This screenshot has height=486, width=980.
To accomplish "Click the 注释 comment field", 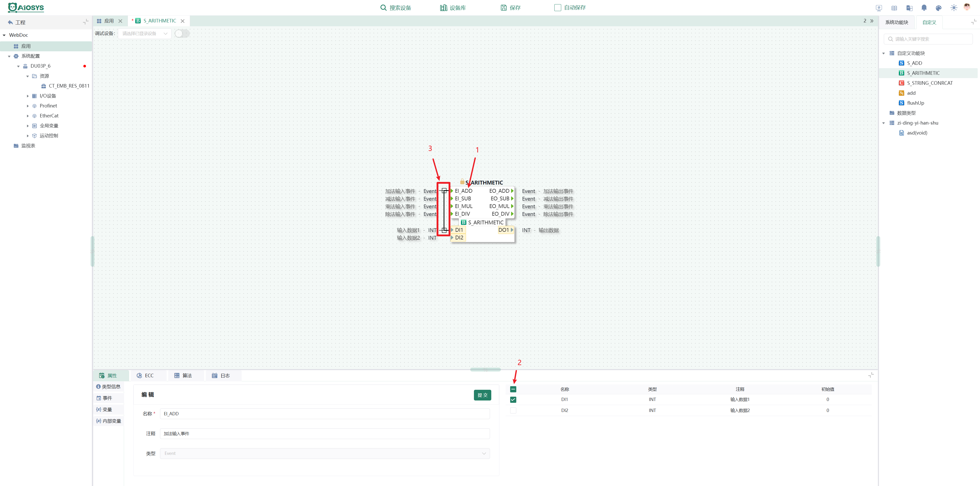I will click(325, 433).
